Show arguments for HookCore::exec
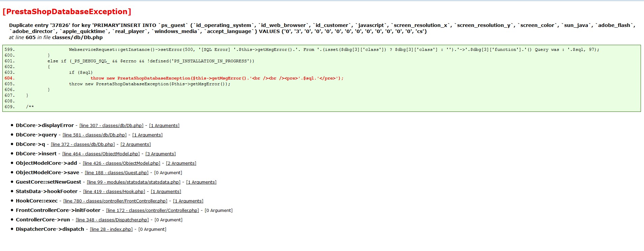644x251 pixels. 188,201
